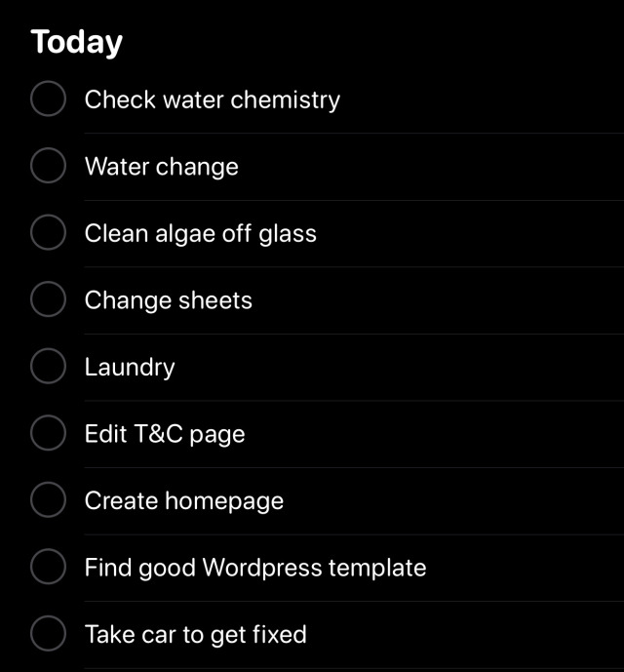Check the circle for "Create homepage"

[48, 499]
